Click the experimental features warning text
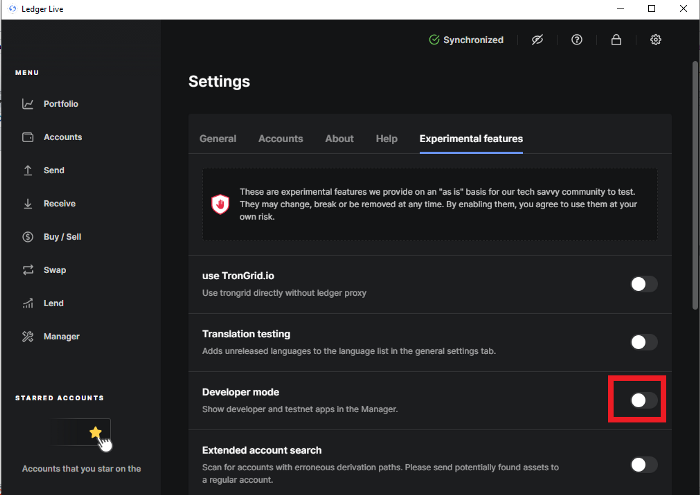The image size is (700, 495). (x=438, y=204)
